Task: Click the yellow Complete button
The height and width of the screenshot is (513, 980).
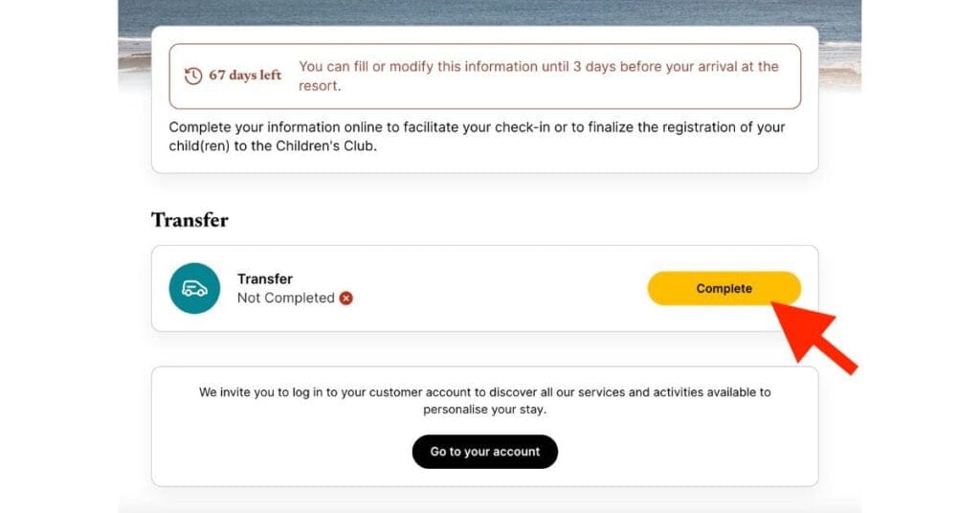Action: 724,288
